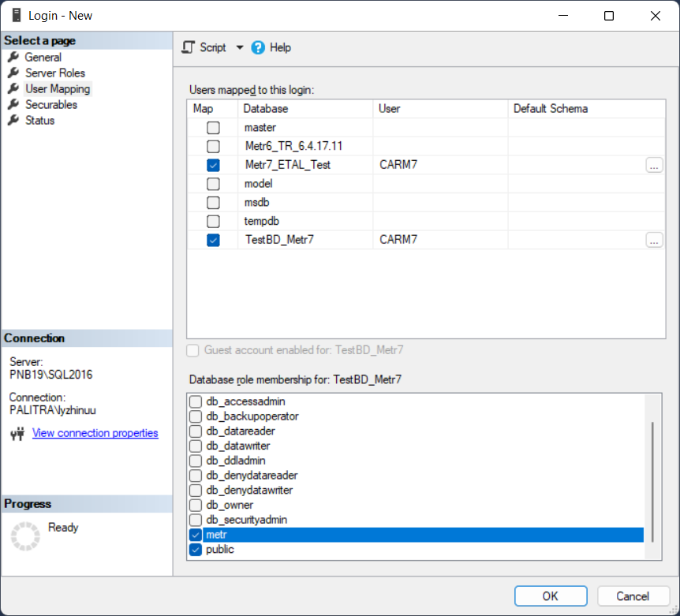Select the User Mapping page
Viewport: 680px width, 616px height.
(58, 89)
